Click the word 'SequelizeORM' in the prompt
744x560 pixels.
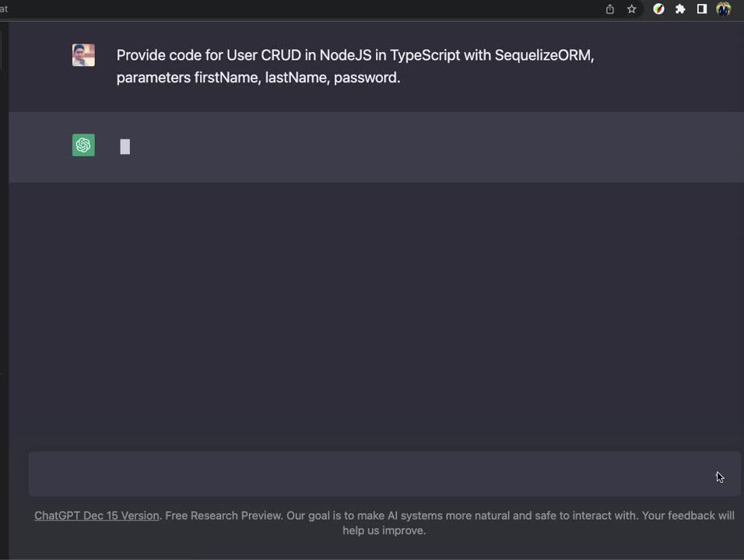coord(544,55)
